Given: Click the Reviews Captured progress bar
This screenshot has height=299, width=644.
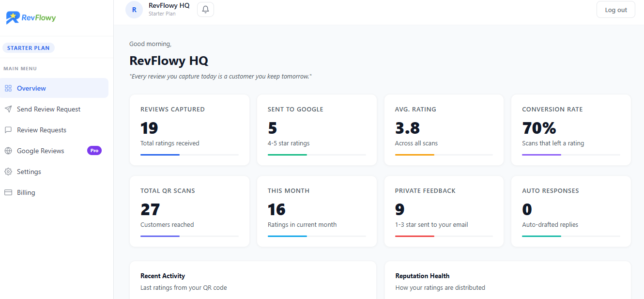Looking at the screenshot, I should click(189, 155).
